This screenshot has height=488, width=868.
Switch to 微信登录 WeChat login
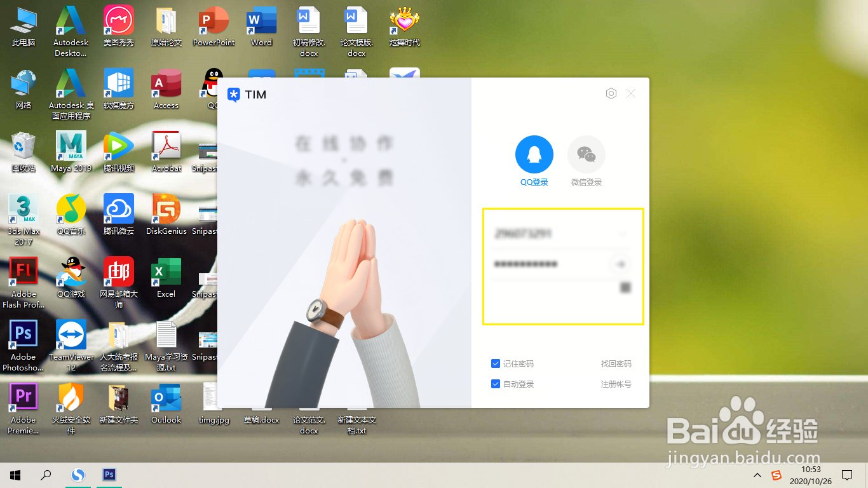point(586,154)
